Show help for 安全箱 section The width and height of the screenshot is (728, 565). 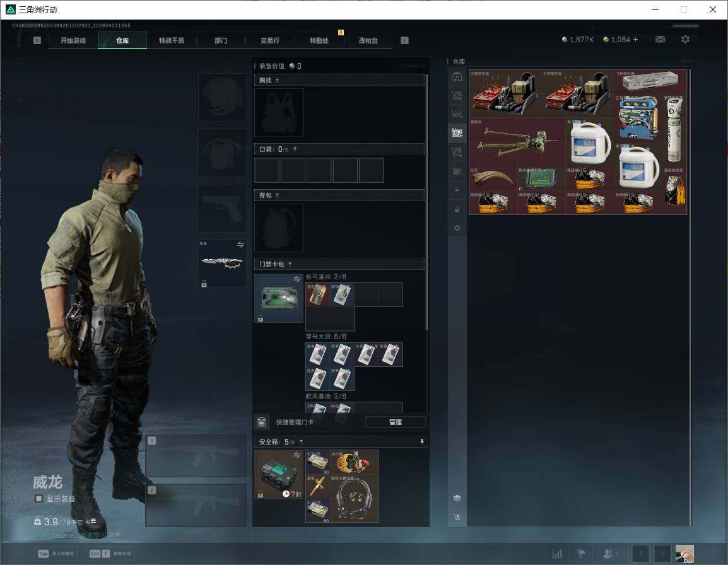[x=301, y=441]
